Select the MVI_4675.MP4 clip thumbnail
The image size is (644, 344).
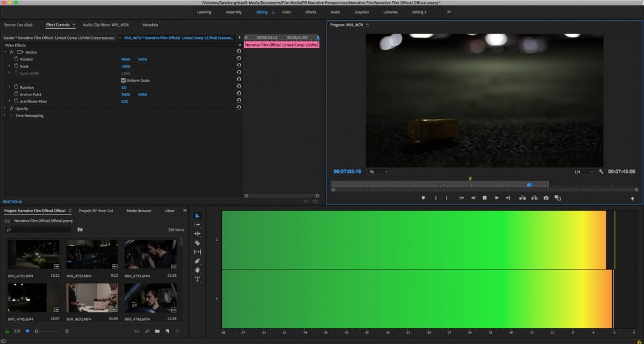click(91, 297)
